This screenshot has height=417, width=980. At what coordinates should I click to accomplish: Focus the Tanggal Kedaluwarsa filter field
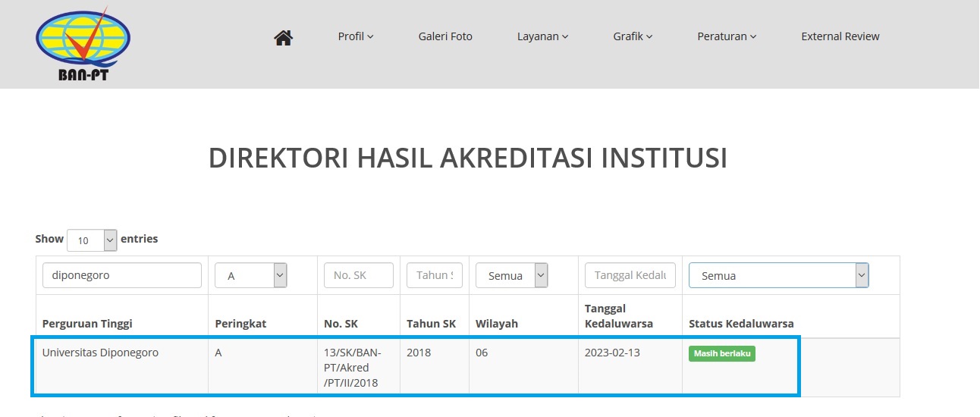(630, 275)
